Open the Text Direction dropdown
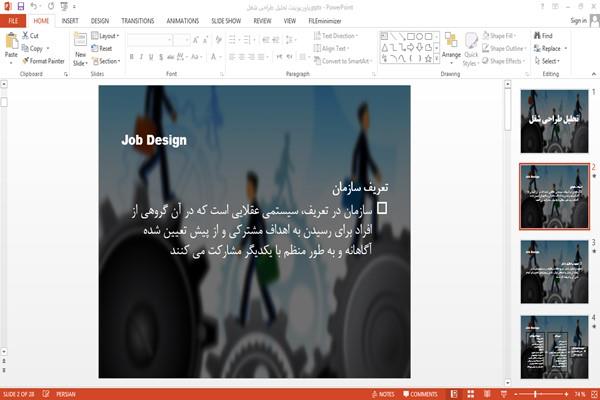Viewport: 600px width, 400px height. pos(336,36)
